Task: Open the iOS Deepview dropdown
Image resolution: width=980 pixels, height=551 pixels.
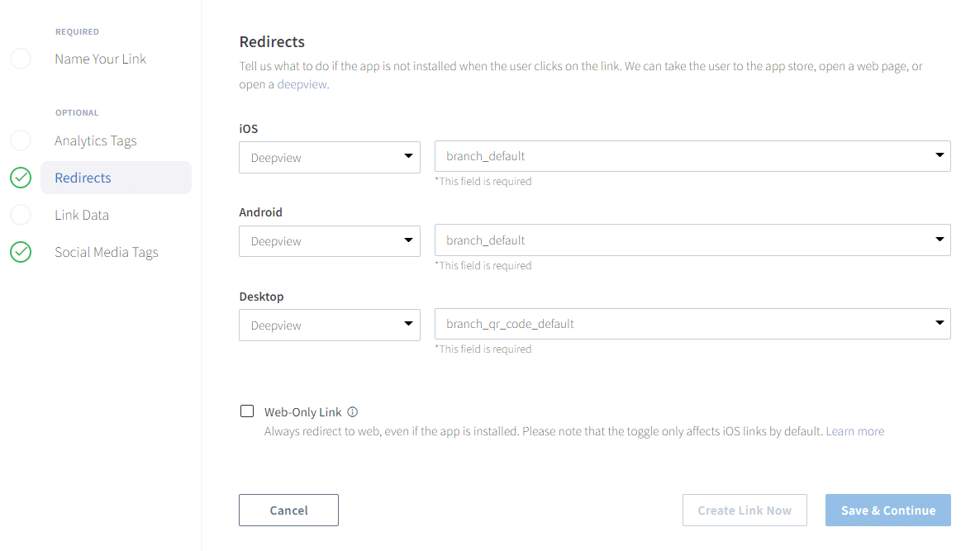Action: pos(330,157)
